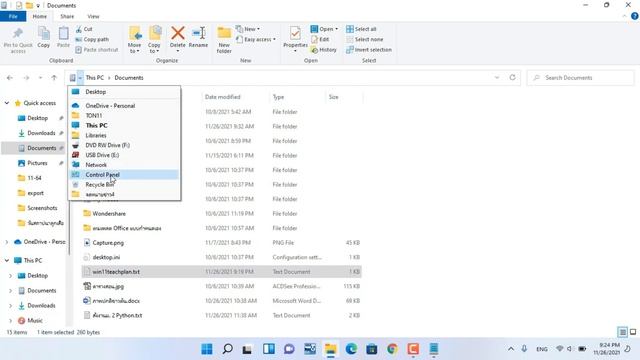Switch to the Share tab
This screenshot has width=640, height=360.
click(67, 16)
